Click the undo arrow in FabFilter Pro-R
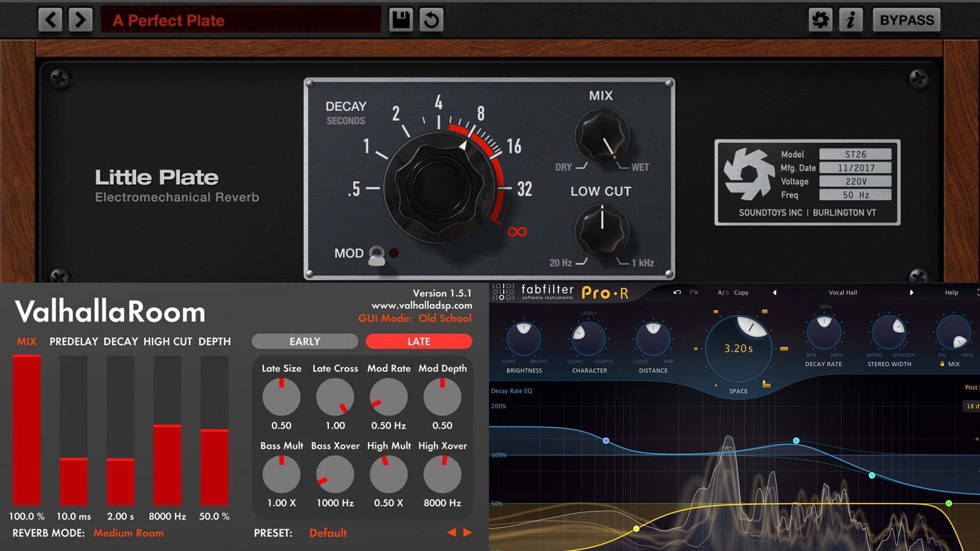The height and width of the screenshot is (551, 980). [676, 292]
